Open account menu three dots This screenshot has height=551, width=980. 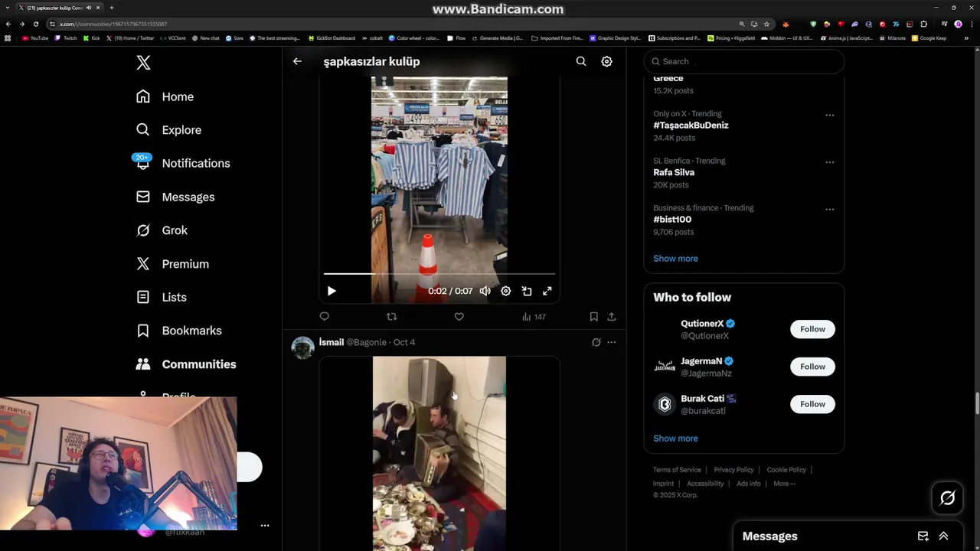click(x=265, y=526)
